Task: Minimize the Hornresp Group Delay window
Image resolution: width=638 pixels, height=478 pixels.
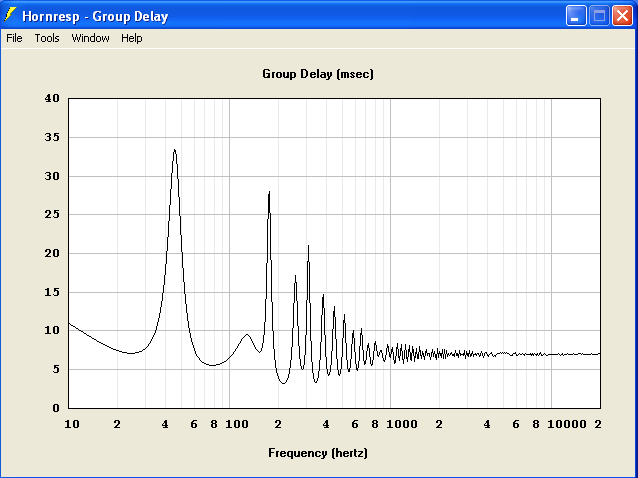Action: (576, 16)
